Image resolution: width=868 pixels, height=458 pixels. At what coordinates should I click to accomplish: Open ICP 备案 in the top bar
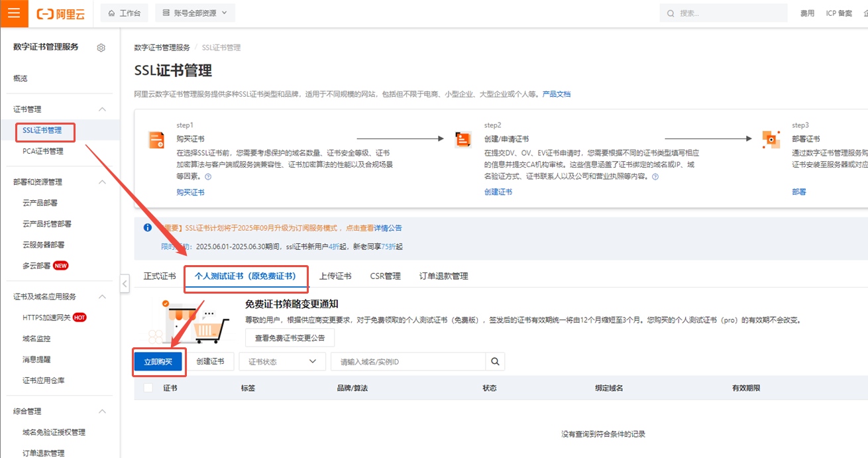click(x=839, y=13)
